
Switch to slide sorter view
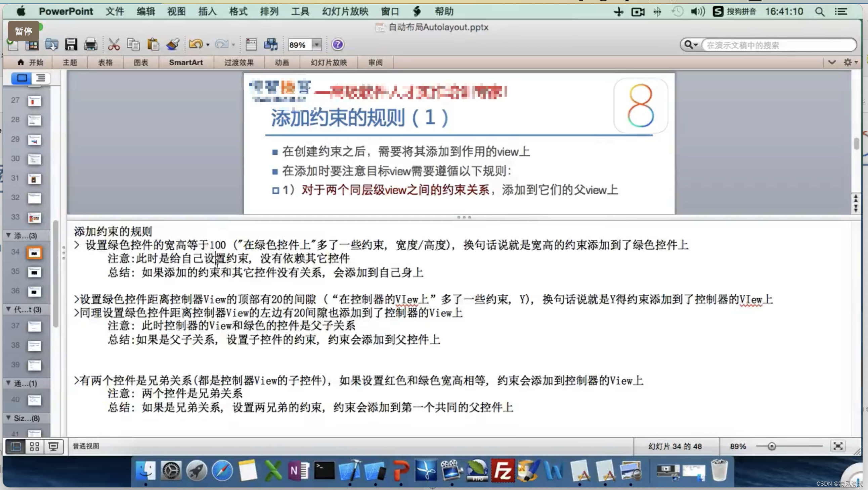click(x=34, y=447)
